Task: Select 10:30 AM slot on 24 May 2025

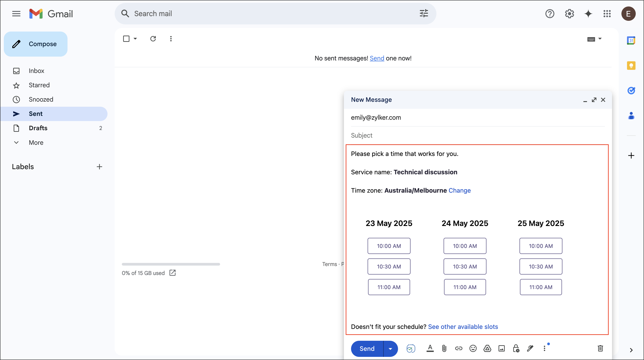Action: 465,266
